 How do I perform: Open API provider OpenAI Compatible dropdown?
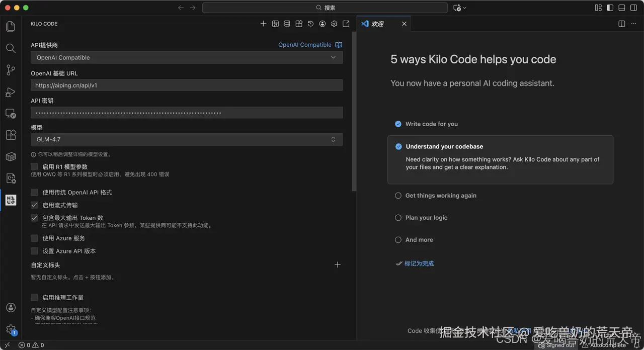pyautogui.click(x=187, y=57)
